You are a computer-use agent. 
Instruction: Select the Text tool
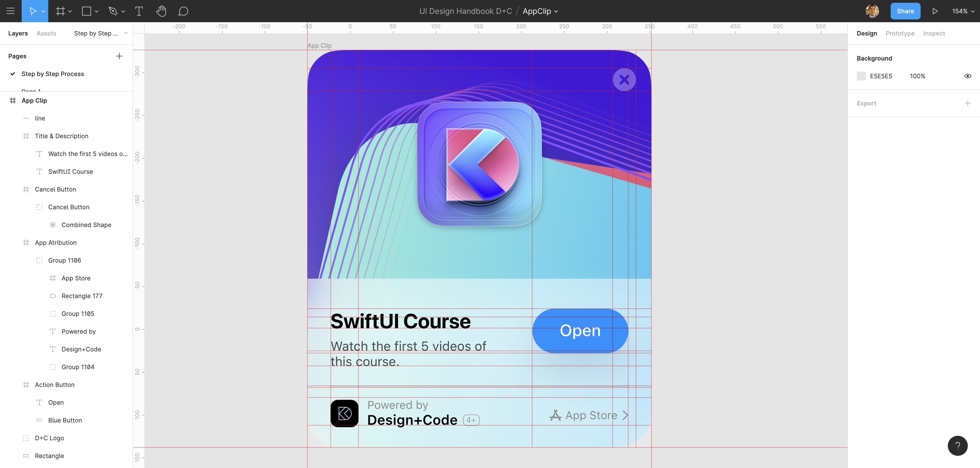click(x=139, y=11)
